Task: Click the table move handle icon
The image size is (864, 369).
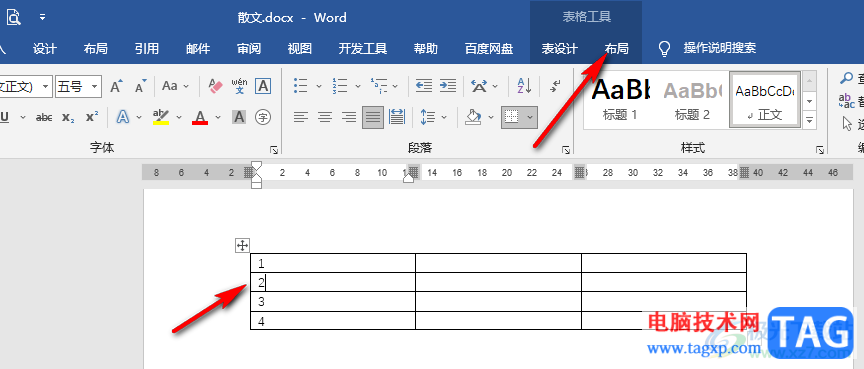Action: tap(242, 246)
